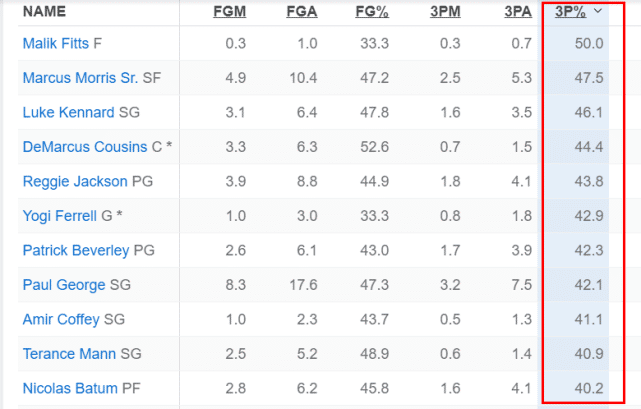
Task: Open Amir Coffey player link
Action: [x=61, y=320]
